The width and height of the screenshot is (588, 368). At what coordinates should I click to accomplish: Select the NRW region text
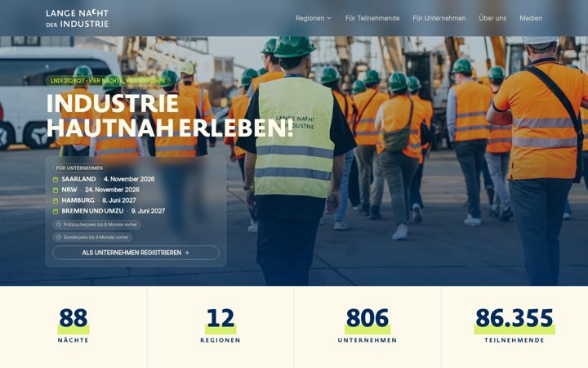69,190
